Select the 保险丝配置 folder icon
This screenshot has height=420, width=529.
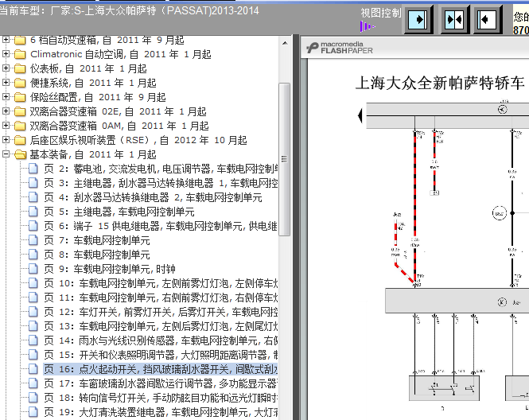[20, 98]
